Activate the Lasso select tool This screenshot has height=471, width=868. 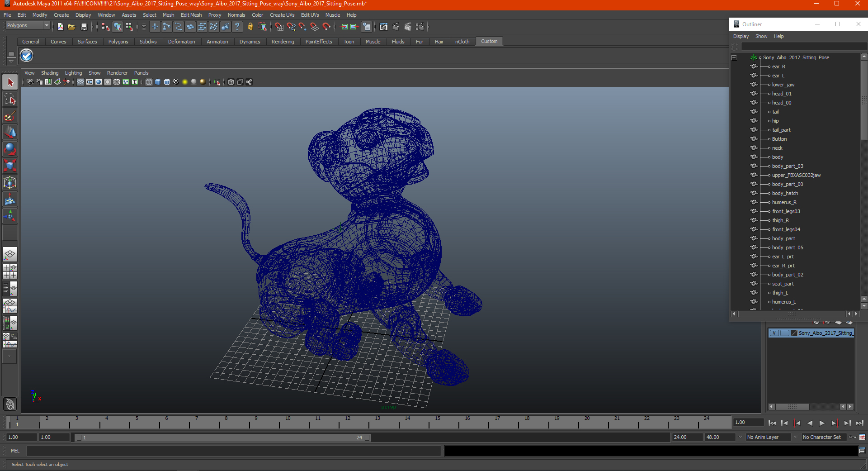[10, 99]
